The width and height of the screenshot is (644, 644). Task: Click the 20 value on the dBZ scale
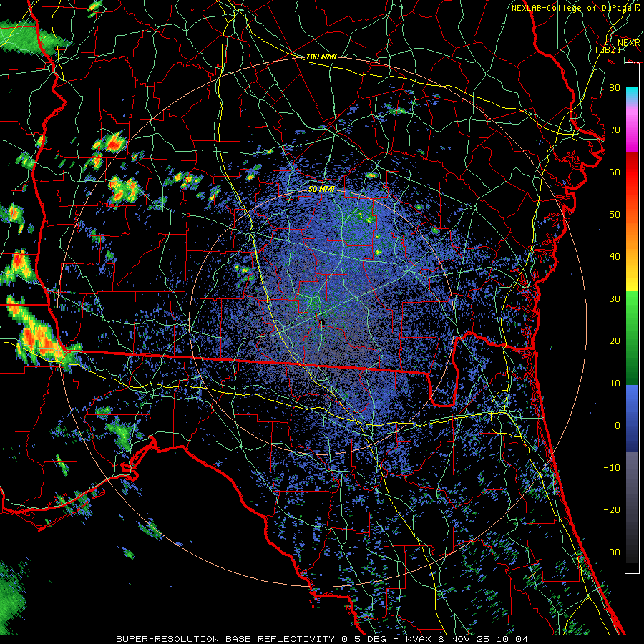click(615, 341)
